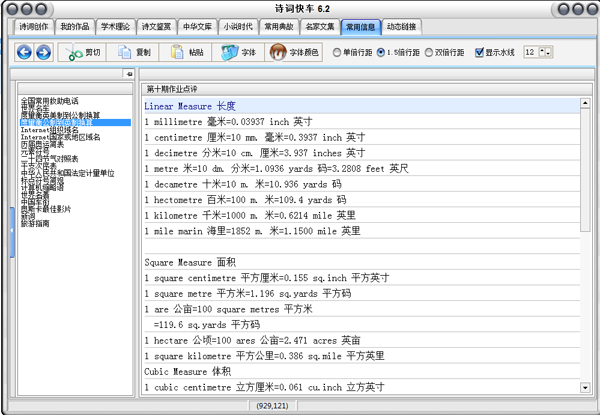The width and height of the screenshot is (600, 415).
Task: Click the 粘贴 paste clipboard icon
Action: click(x=177, y=52)
